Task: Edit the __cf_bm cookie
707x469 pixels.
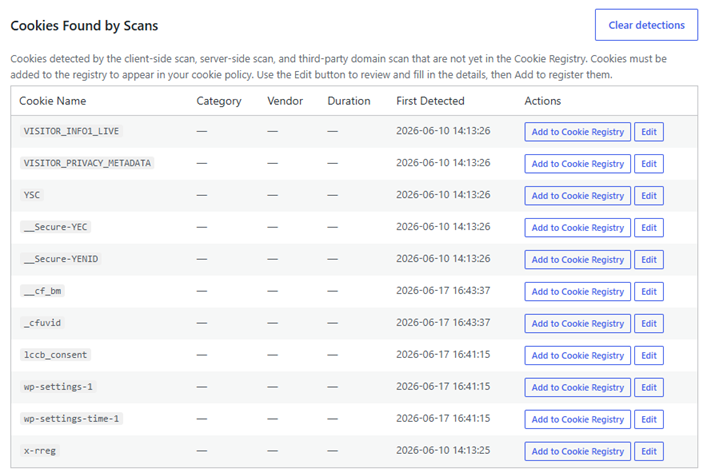Action: 649,292
